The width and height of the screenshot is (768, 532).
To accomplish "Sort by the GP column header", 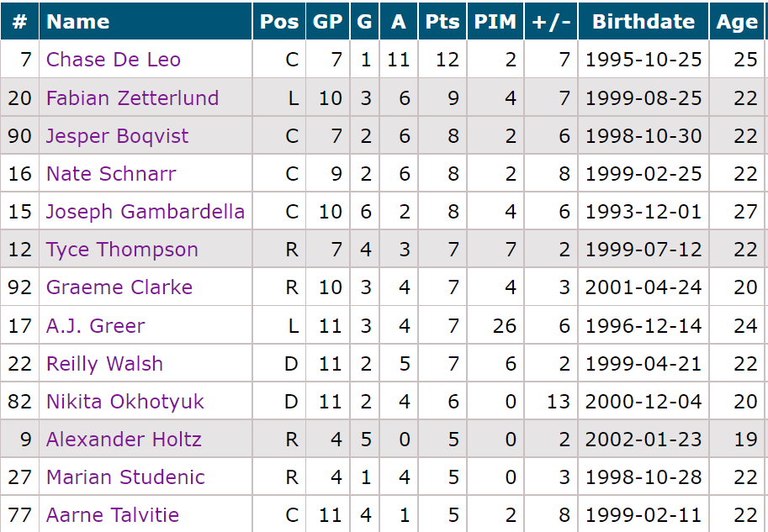I will click(x=327, y=22).
